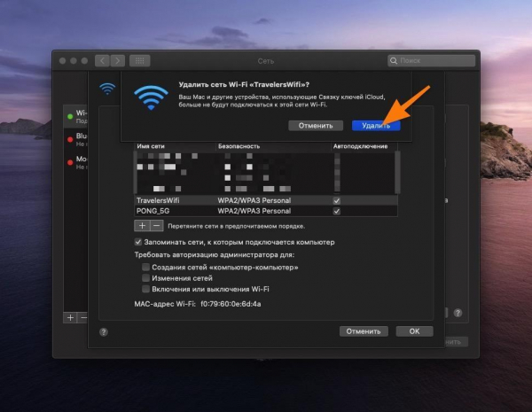Screen dimensions: 532x412
Task: Open help with the question mark in the sheet
Action: pyautogui.click(x=104, y=332)
